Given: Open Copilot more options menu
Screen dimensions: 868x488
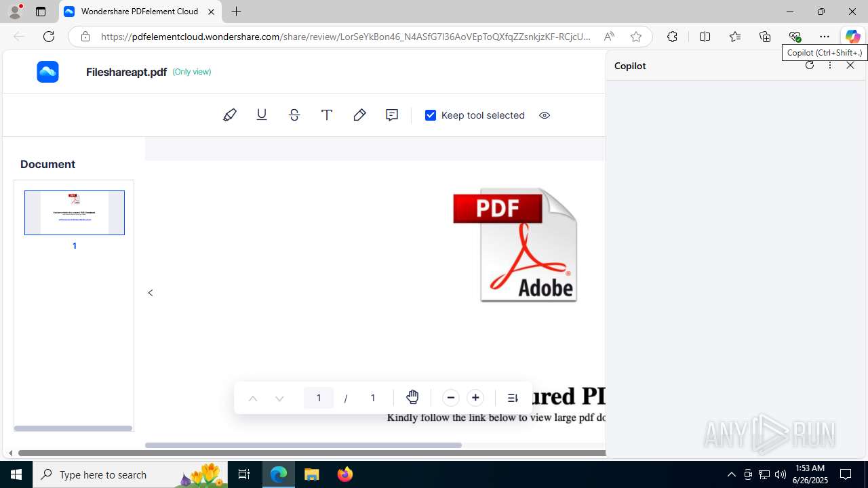Looking at the screenshot, I should tap(830, 66).
